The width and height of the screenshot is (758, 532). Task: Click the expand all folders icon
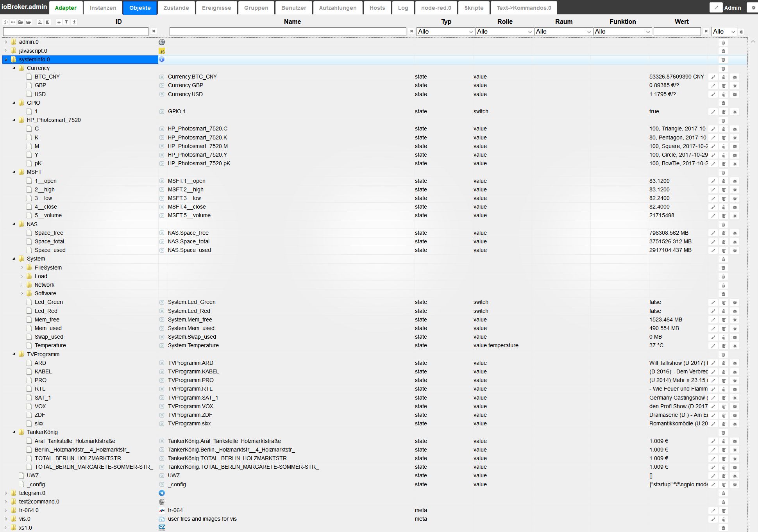coord(29,22)
